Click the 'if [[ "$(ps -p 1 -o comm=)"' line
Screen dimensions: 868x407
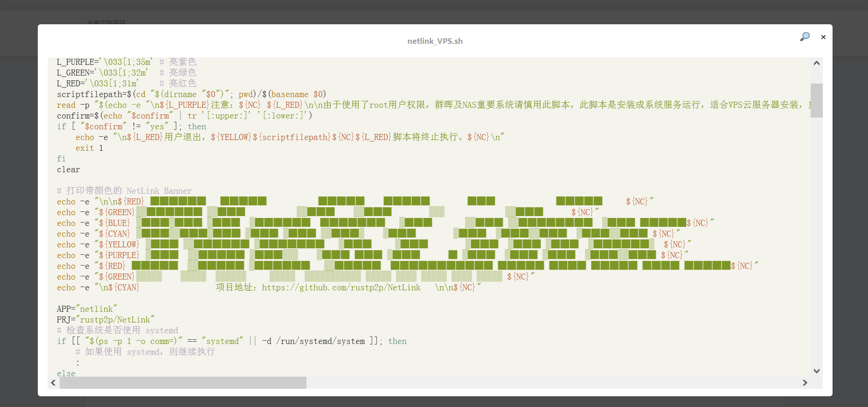click(231, 341)
